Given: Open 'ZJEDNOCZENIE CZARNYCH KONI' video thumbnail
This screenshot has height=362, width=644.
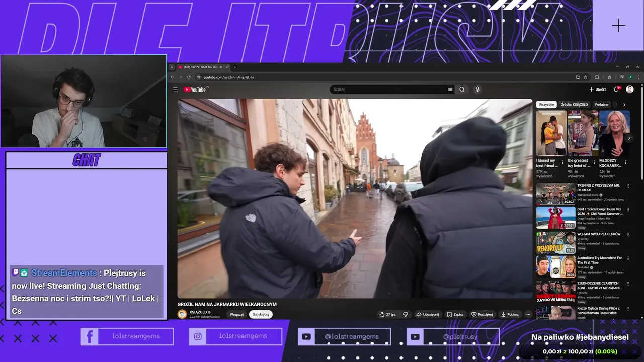Looking at the screenshot, I should [556, 291].
